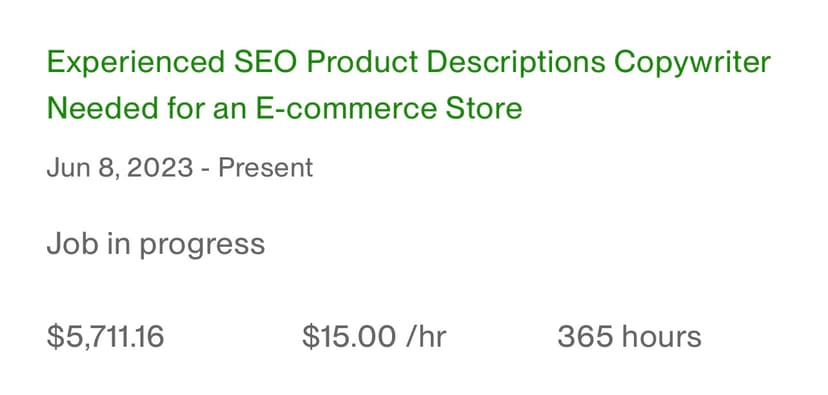Click the $15.00 hourly rate value
The image size is (828, 395).
point(349,337)
